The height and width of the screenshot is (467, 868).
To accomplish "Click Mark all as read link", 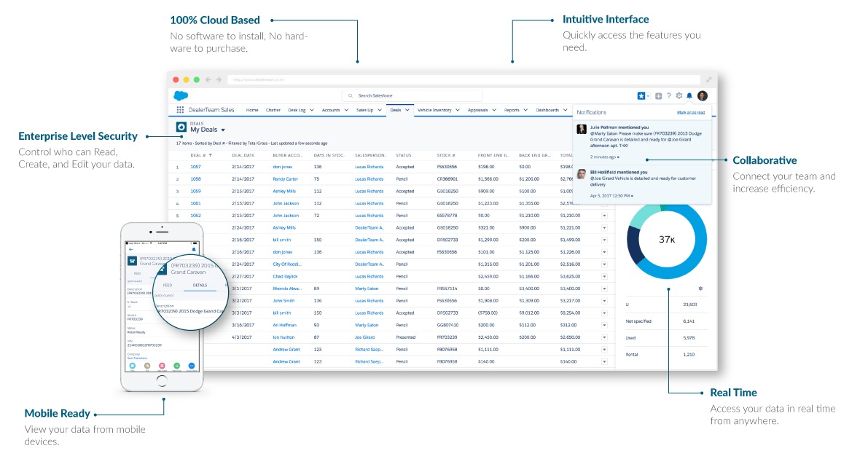I will point(691,112).
